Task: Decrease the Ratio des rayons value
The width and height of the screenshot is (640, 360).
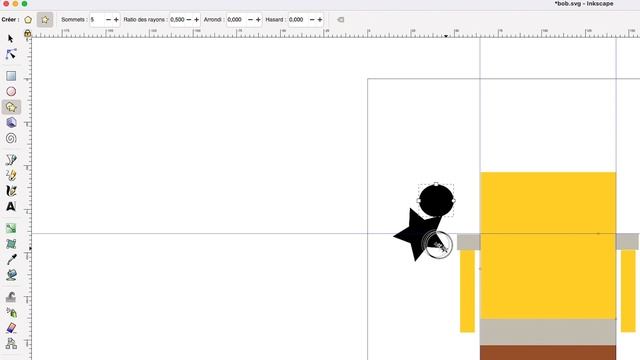Action: tap(189, 20)
